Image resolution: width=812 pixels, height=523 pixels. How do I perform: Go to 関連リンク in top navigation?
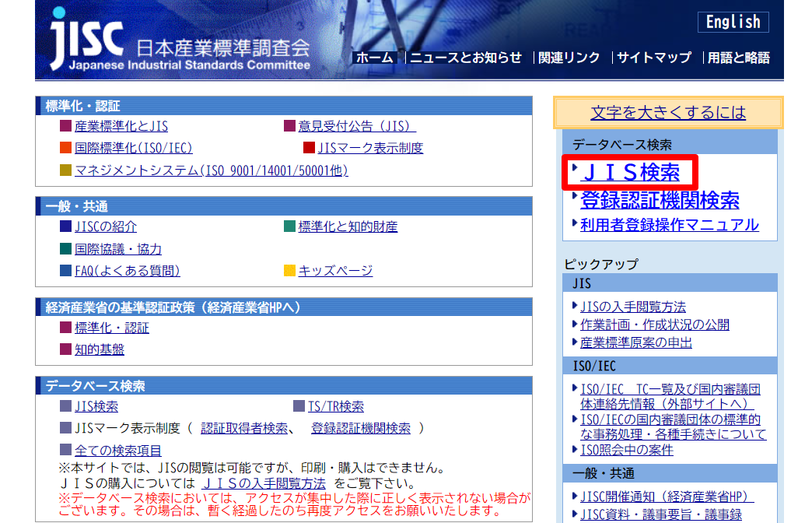[x=569, y=58]
